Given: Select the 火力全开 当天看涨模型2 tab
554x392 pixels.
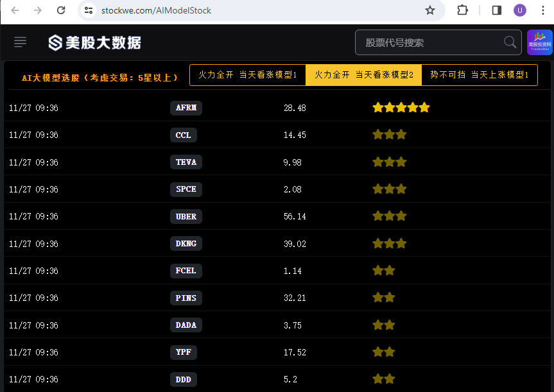Looking at the screenshot, I should (363, 75).
